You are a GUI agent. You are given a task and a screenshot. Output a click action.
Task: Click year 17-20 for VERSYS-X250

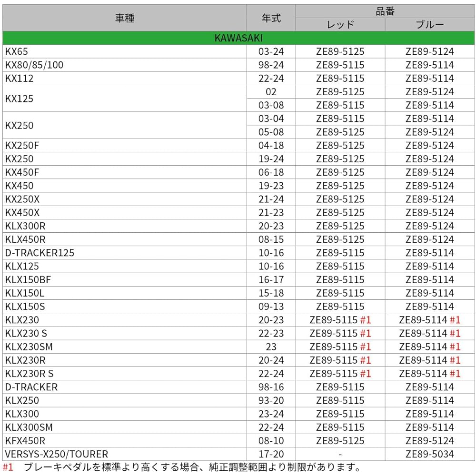coord(271,454)
